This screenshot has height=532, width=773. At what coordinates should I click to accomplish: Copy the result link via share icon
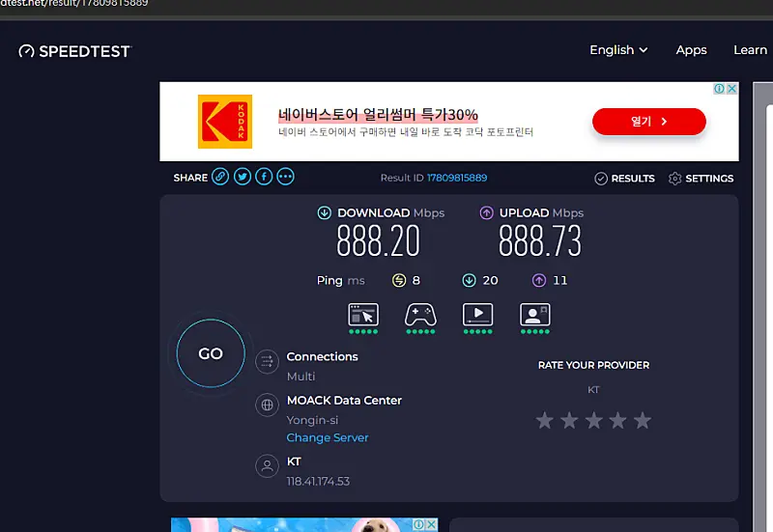pyautogui.click(x=220, y=178)
